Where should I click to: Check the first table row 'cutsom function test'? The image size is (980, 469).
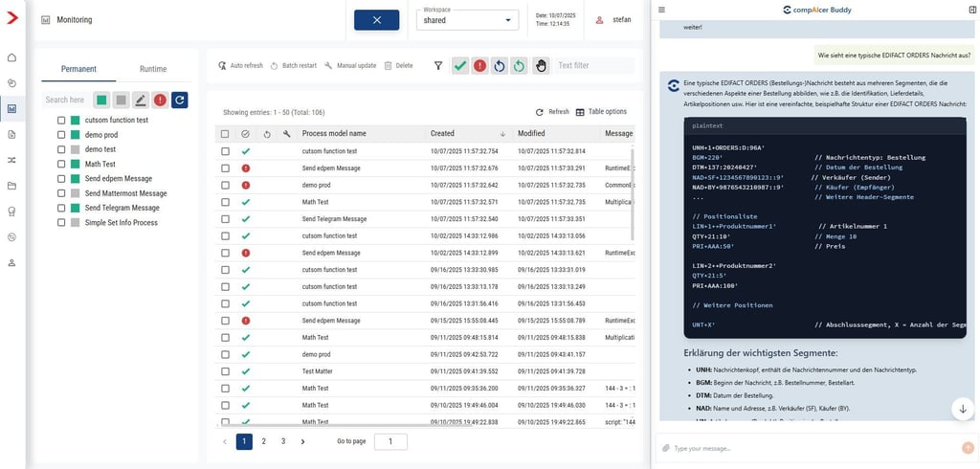coord(225,151)
